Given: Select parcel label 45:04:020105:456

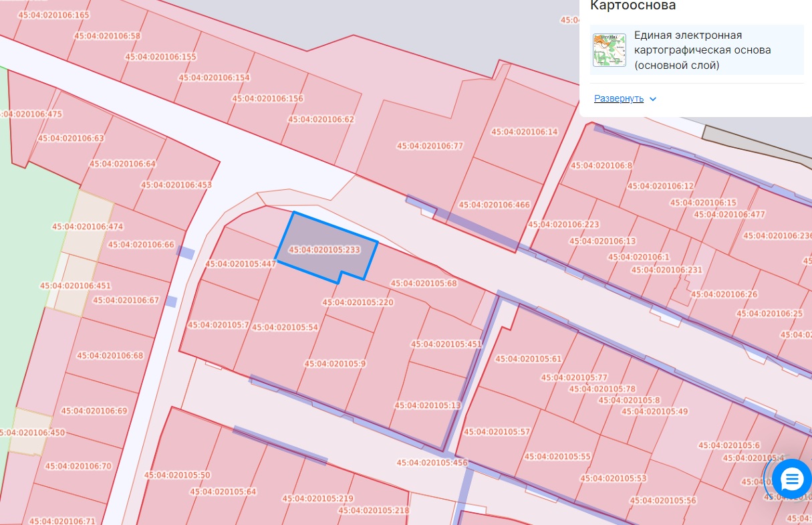Looking at the screenshot, I should point(432,462).
